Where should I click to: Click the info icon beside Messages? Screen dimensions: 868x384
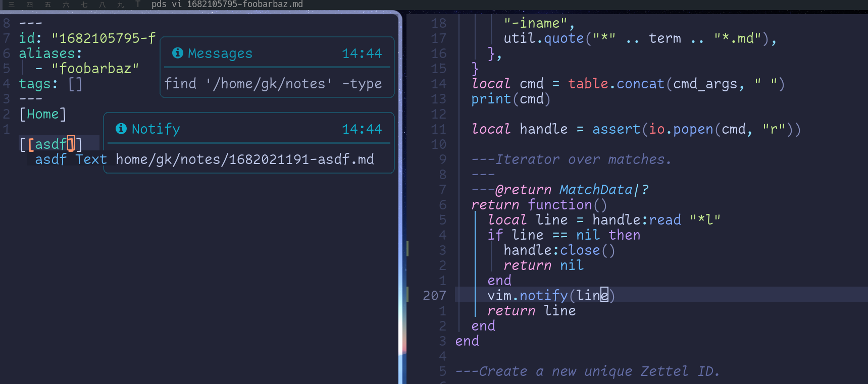177,53
